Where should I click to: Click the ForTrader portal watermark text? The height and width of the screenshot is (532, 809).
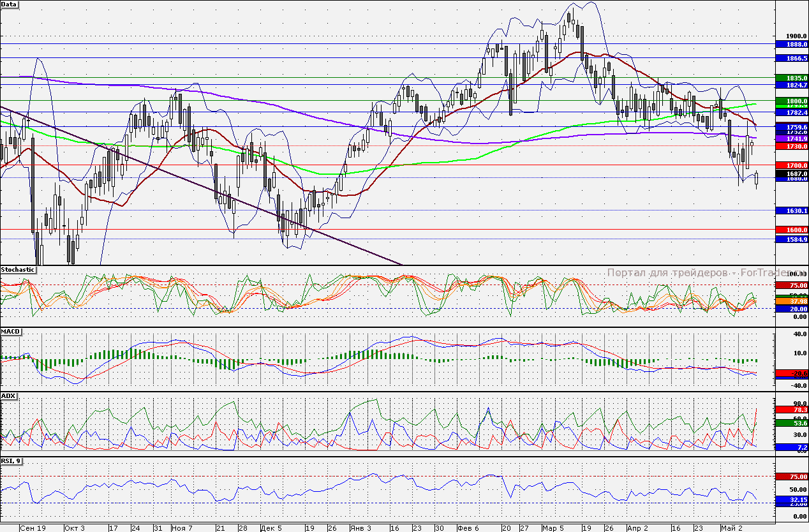689,273
